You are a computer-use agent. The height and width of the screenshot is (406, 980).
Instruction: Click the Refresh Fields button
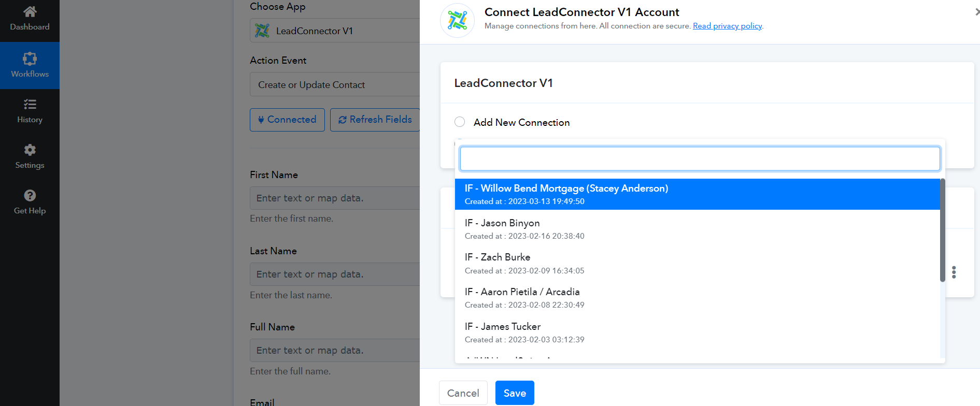click(x=375, y=120)
